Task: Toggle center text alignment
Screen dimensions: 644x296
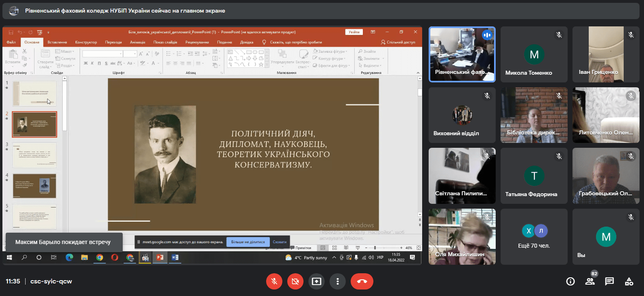Action: click(x=175, y=63)
